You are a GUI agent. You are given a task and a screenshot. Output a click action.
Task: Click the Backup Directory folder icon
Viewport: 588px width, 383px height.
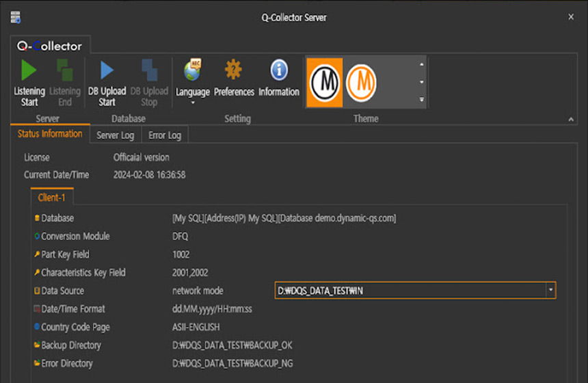(37, 345)
